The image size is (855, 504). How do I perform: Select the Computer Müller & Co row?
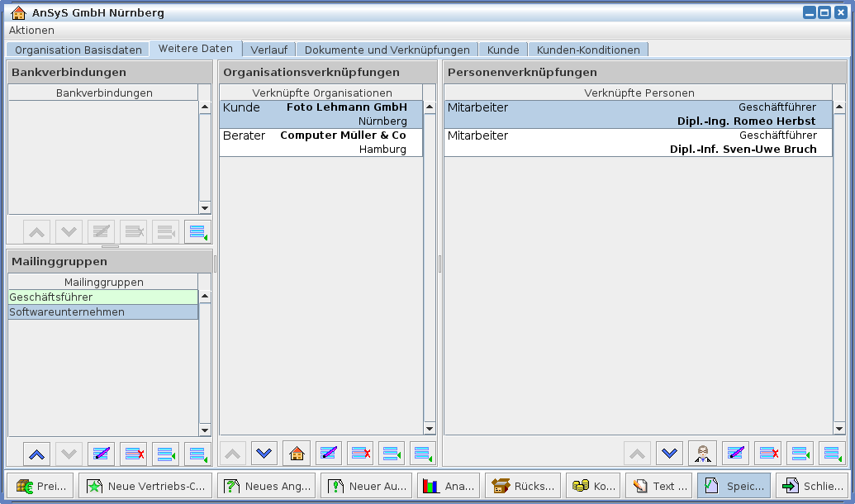click(x=321, y=142)
